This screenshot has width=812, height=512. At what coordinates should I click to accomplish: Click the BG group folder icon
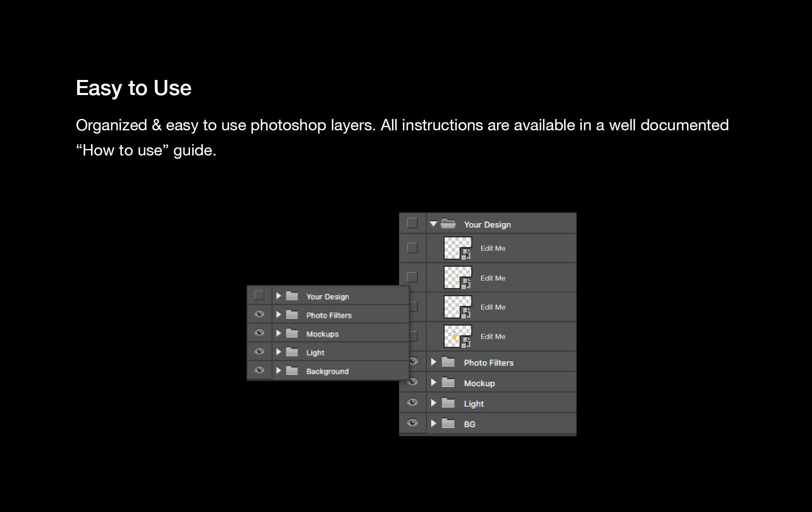click(448, 423)
